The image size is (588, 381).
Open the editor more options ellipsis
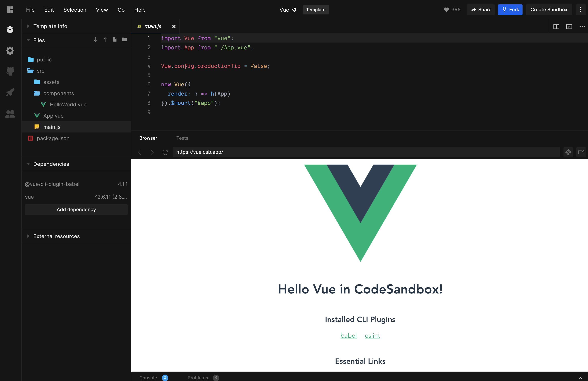(582, 26)
